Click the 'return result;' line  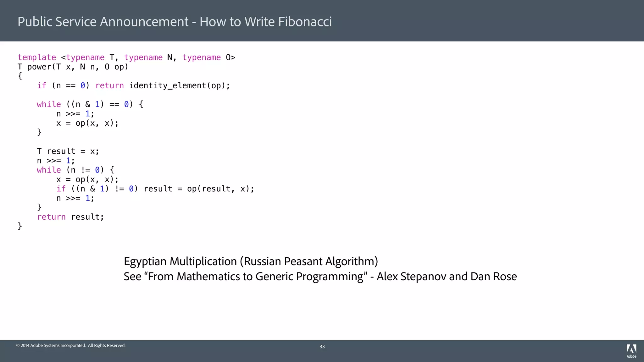pos(70,217)
